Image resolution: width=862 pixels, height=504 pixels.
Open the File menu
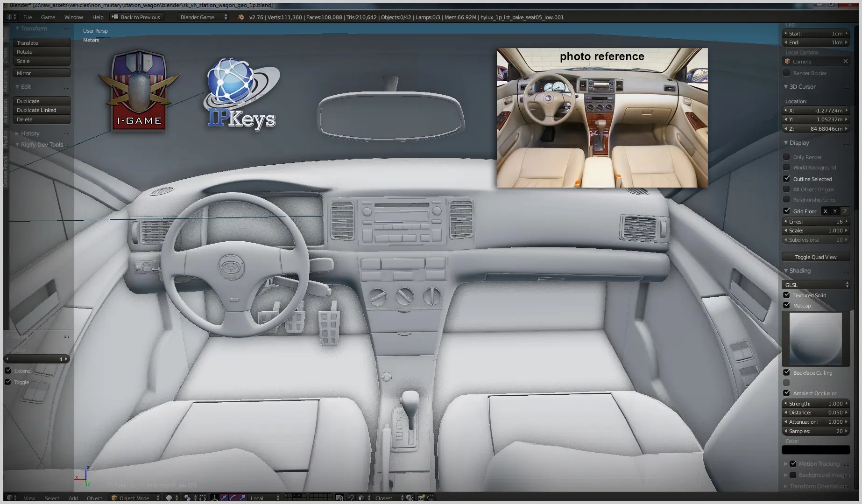coord(28,17)
